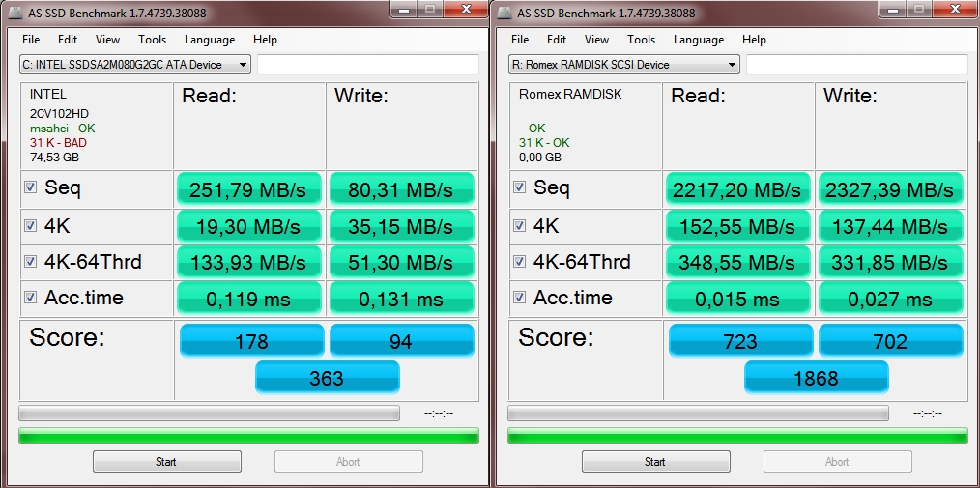
Task: Click the green progress bar in the INTEL window
Action: pos(248,436)
